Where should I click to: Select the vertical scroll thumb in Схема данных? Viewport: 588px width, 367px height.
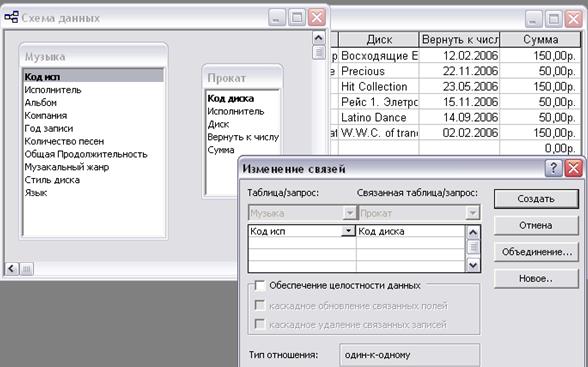(x=318, y=52)
